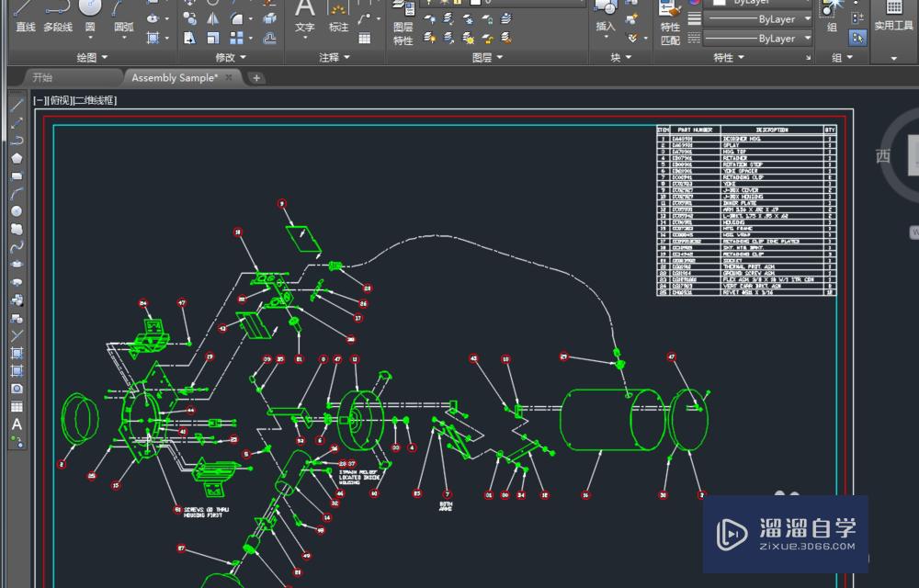Image resolution: width=919 pixels, height=588 pixels.
Task: Switch to the Start (开始) tab
Action: click(42, 78)
